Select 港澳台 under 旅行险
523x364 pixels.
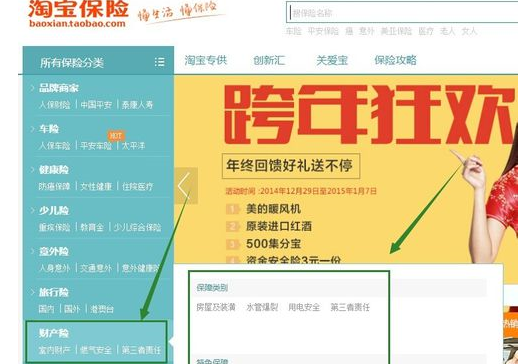point(102,309)
